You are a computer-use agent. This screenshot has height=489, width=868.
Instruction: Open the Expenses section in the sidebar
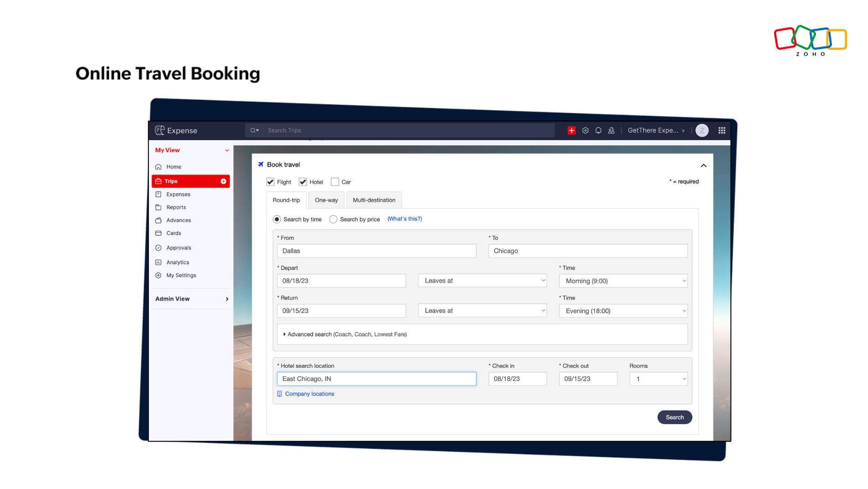pyautogui.click(x=178, y=194)
